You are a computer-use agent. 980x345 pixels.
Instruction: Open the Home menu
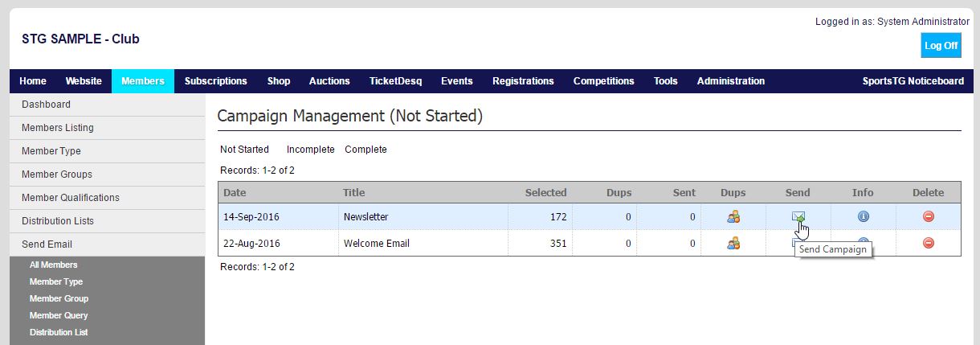click(33, 81)
